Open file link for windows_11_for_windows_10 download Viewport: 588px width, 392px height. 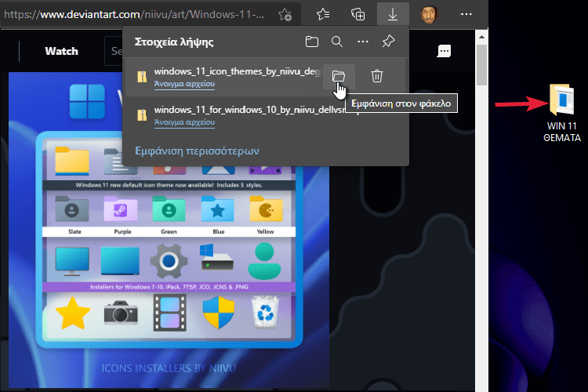tap(184, 122)
